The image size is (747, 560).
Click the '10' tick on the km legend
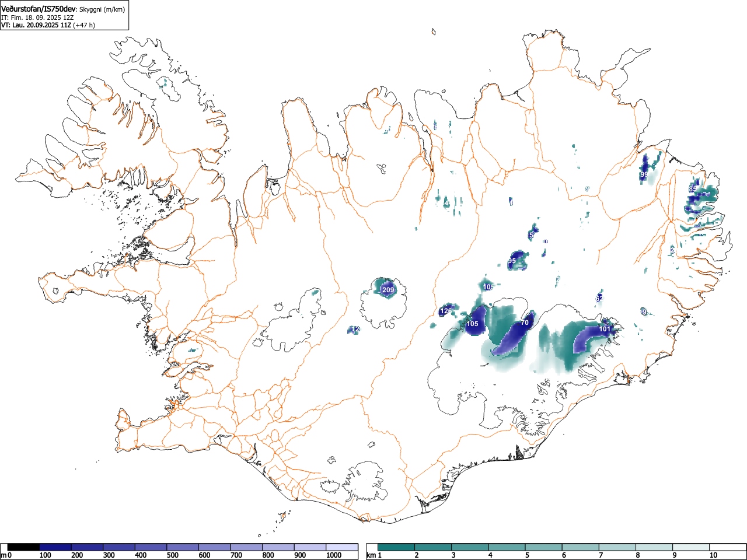(713, 555)
